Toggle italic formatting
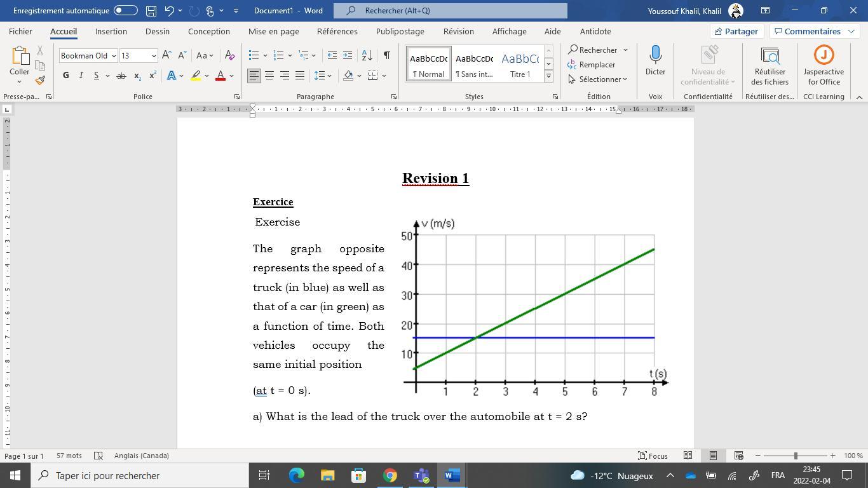The width and height of the screenshot is (868, 488). click(81, 76)
